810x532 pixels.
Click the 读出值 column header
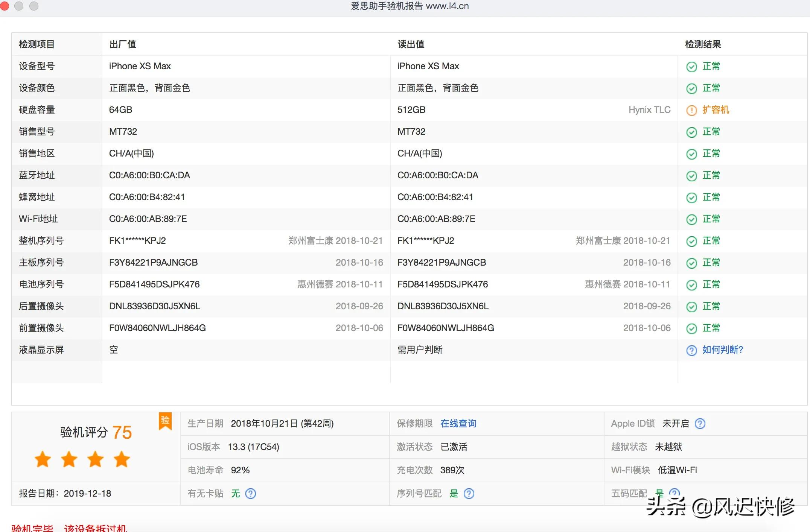coord(411,44)
